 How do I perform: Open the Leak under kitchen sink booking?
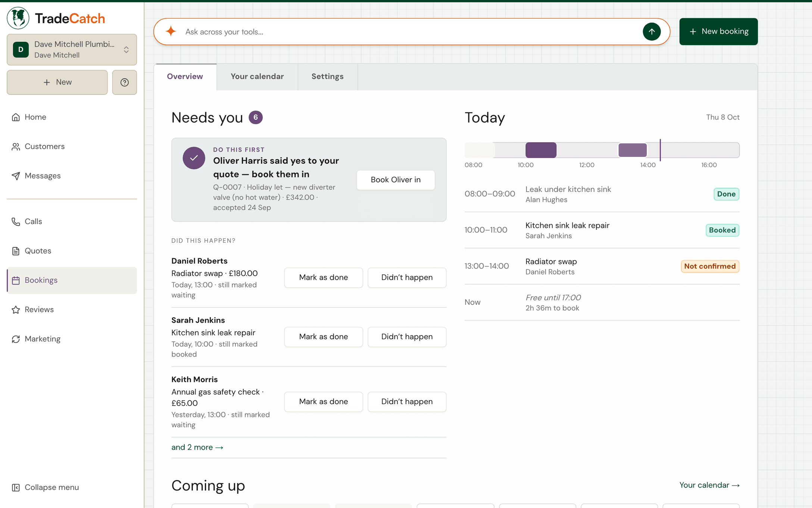(x=602, y=194)
